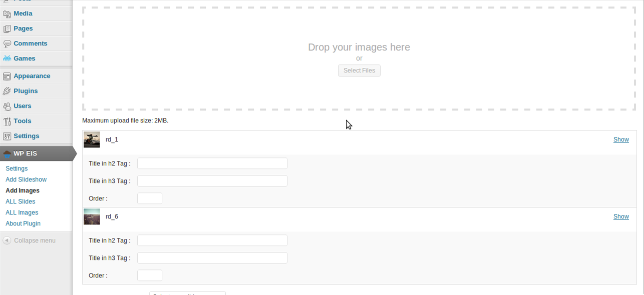Click the Plugins plug icon
644x295 pixels.
(7, 91)
